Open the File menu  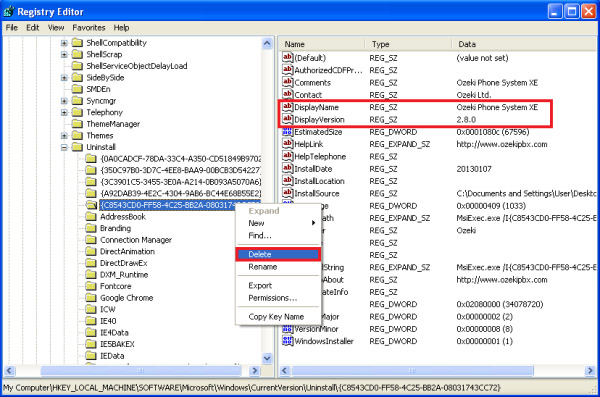(11, 28)
